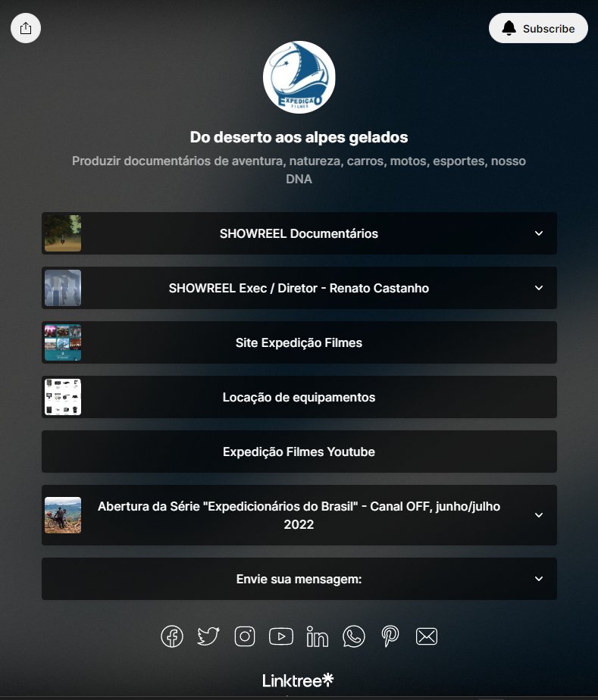This screenshot has width=598, height=700.
Task: Click the Locação de equipamentos thumbnail
Action: click(x=63, y=397)
